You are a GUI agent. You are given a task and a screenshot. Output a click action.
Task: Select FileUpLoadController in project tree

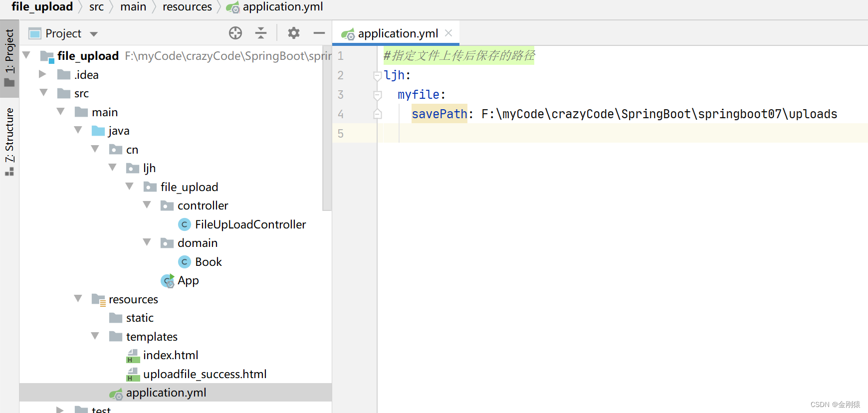pos(250,224)
